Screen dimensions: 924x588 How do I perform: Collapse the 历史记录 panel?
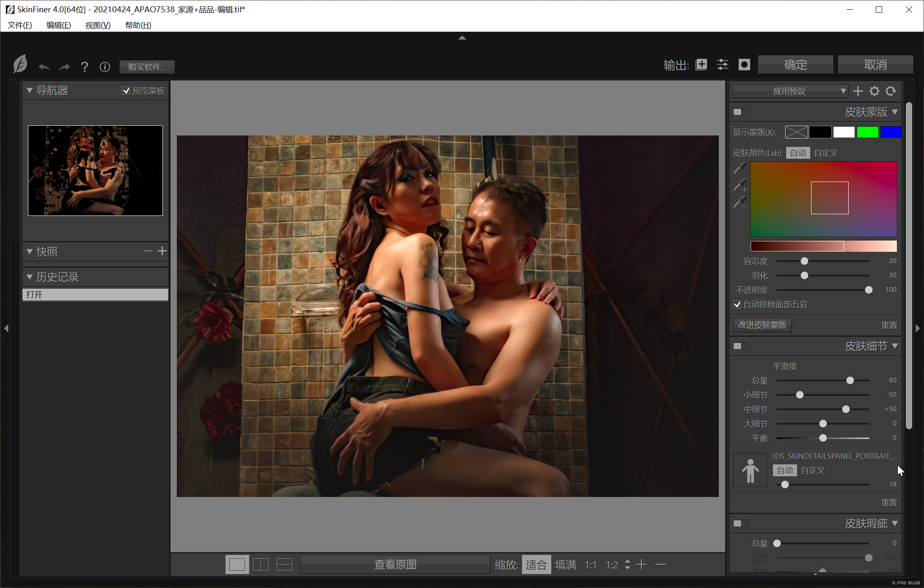(30, 277)
